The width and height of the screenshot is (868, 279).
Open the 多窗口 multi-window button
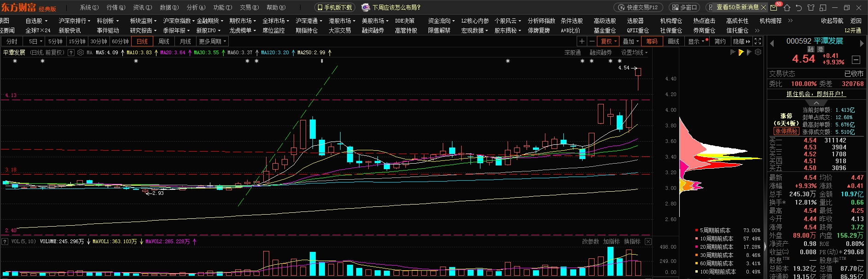pos(684,7)
